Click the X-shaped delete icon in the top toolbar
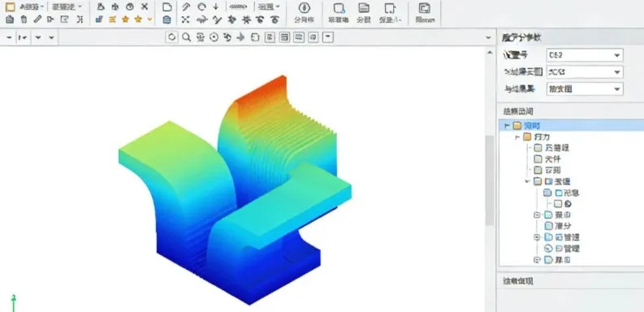 [145, 7]
